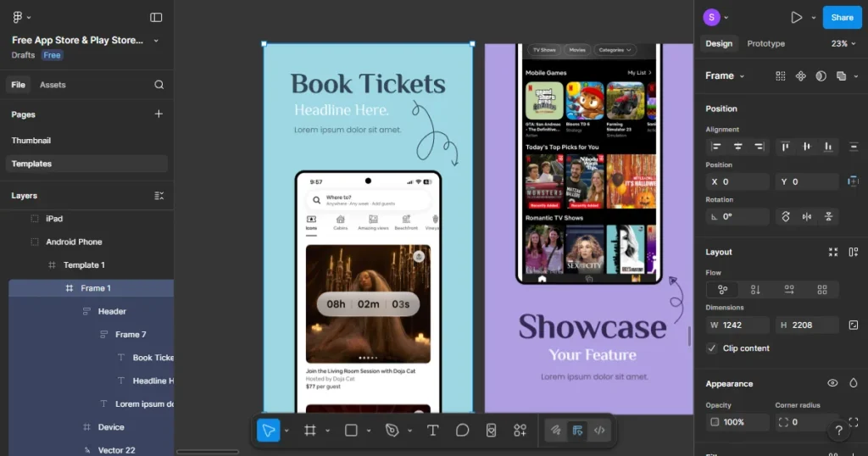The image size is (868, 456).
Task: Toggle the sidebar collapse icon
Action: click(x=156, y=18)
